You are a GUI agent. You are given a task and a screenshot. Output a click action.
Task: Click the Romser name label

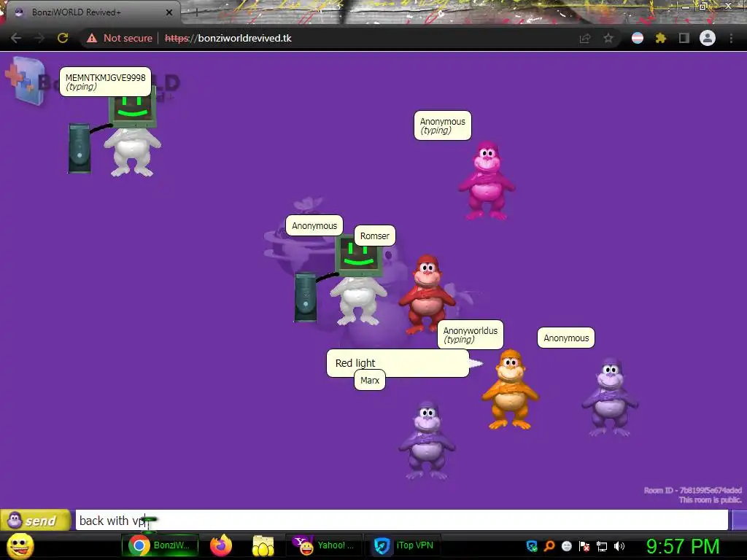click(374, 236)
